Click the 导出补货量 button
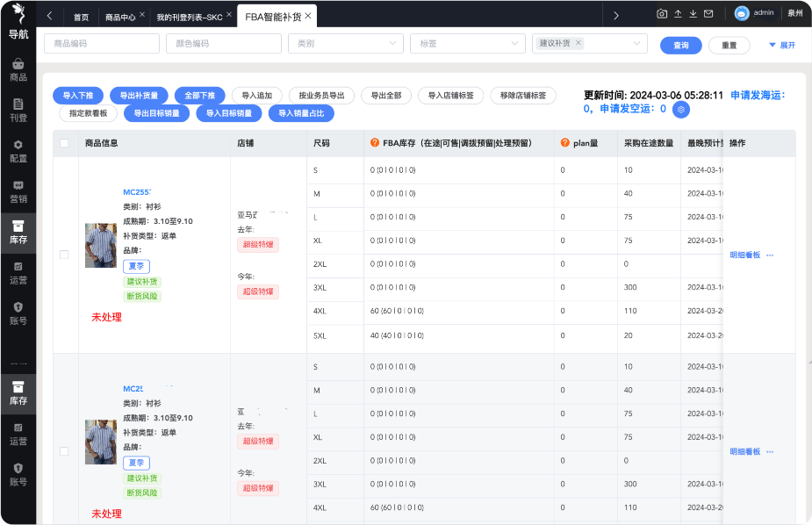 tap(139, 96)
